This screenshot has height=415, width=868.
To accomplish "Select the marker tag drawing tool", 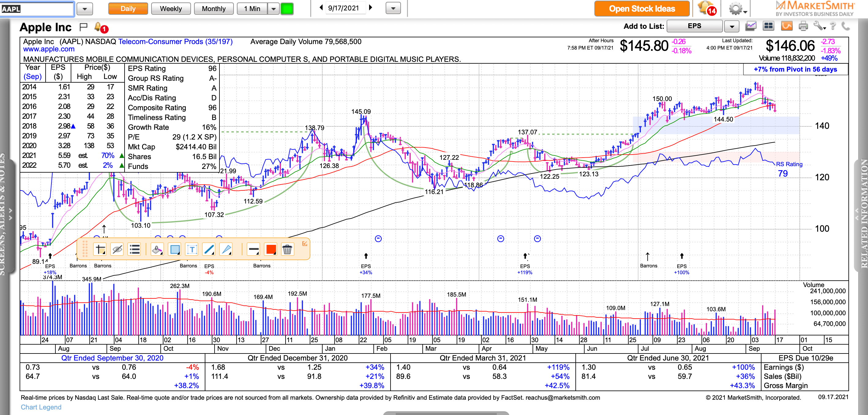I will click(157, 250).
